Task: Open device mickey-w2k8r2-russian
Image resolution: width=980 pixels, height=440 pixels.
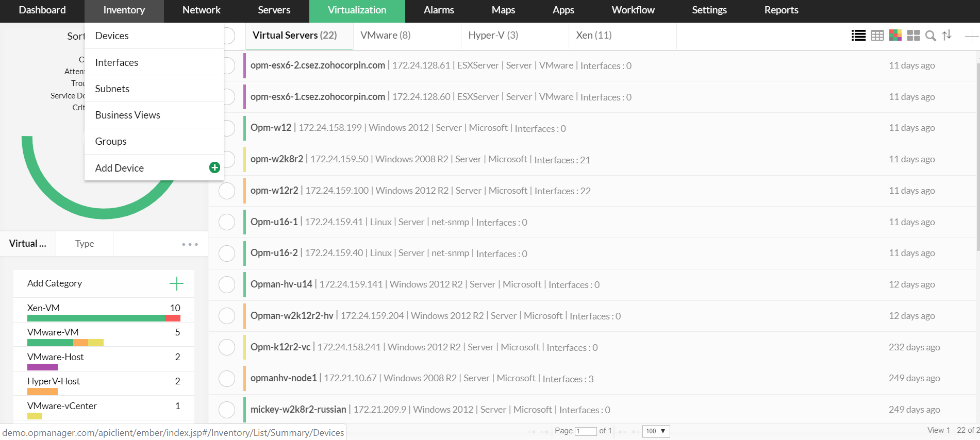Action: point(298,410)
